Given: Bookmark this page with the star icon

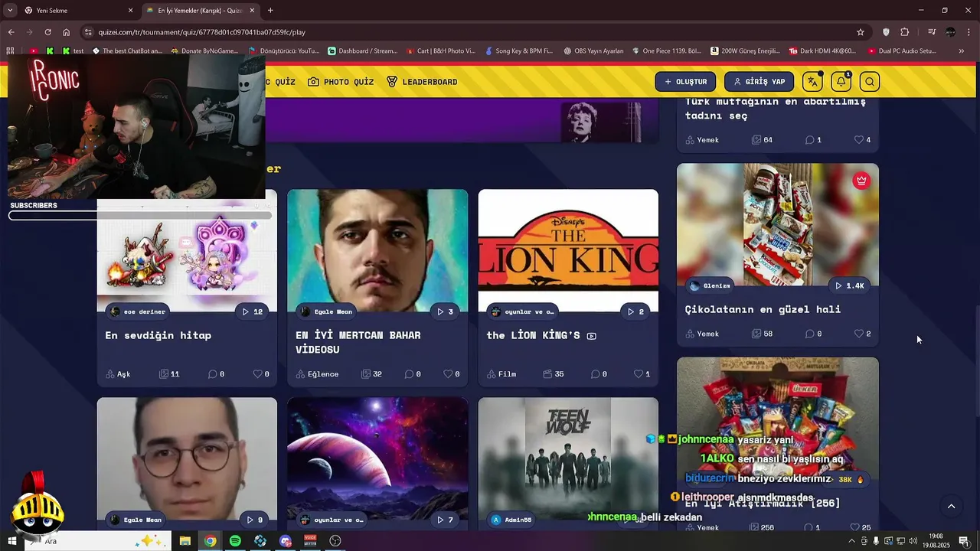Looking at the screenshot, I should click(x=861, y=32).
